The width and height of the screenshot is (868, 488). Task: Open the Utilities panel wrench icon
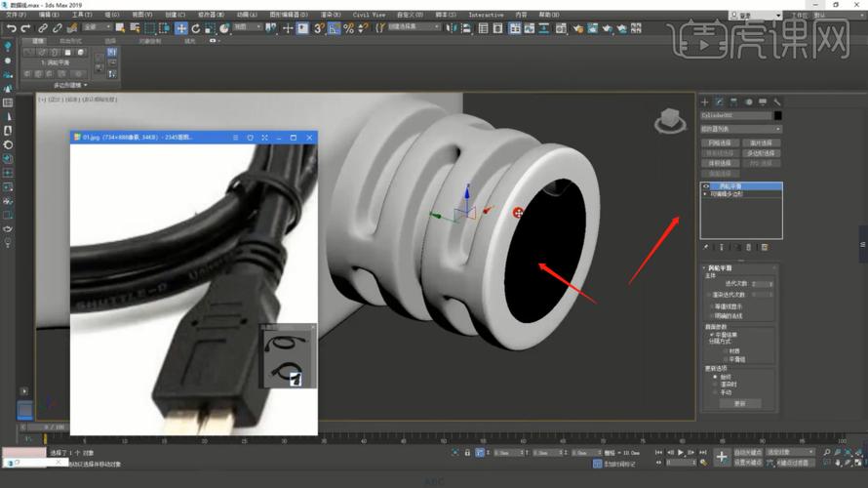[x=777, y=102]
